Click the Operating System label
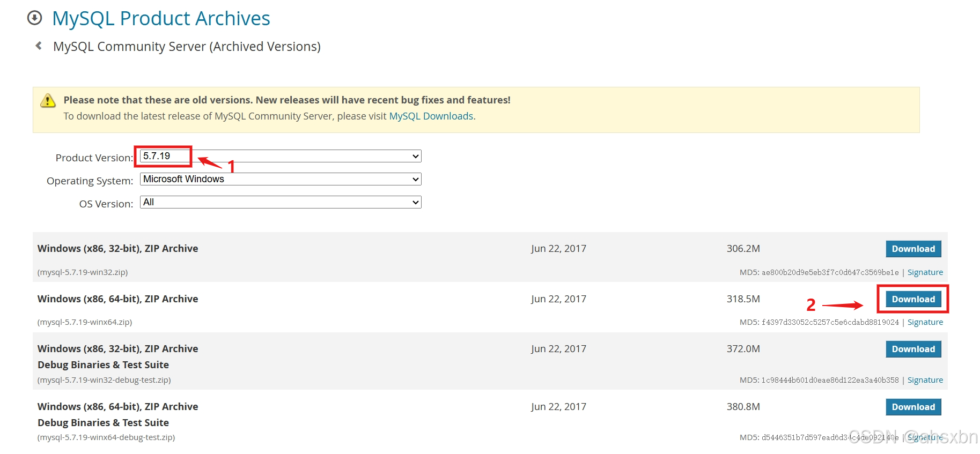Image resolution: width=980 pixels, height=454 pixels. [90, 181]
